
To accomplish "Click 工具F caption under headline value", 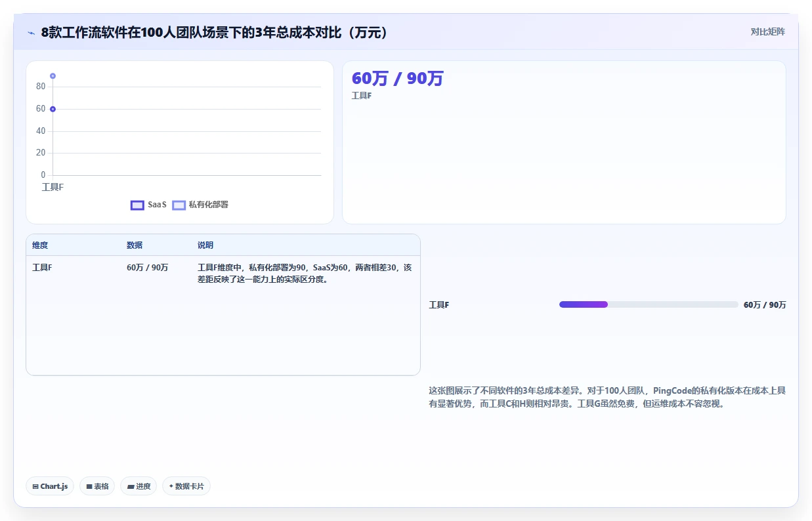I will click(362, 96).
